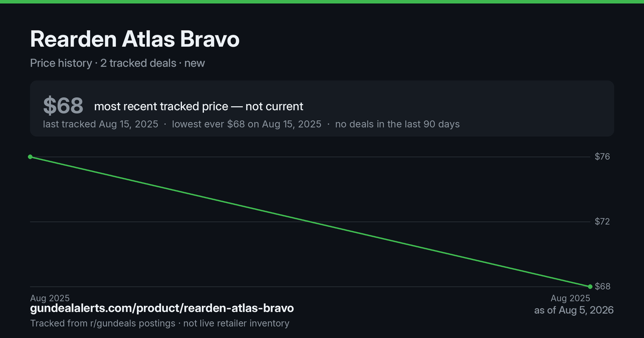Click the $72 y-axis label
This screenshot has height=338, width=644.
coord(603,222)
